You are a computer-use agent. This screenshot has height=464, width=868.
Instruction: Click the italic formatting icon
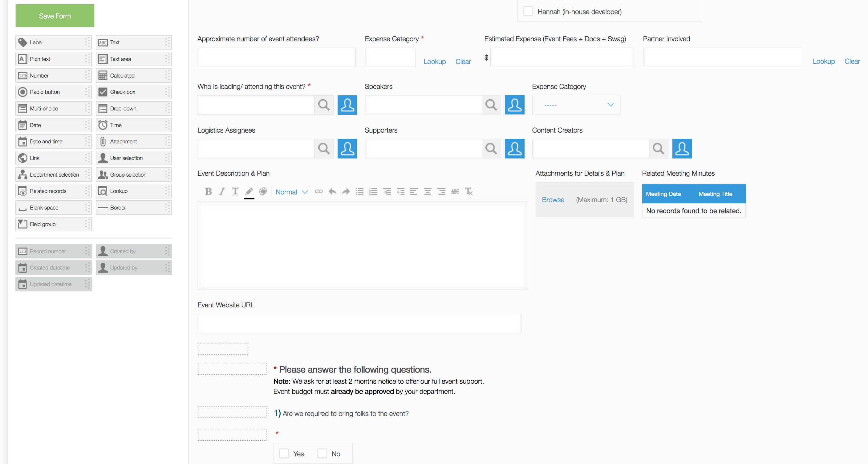pos(222,192)
